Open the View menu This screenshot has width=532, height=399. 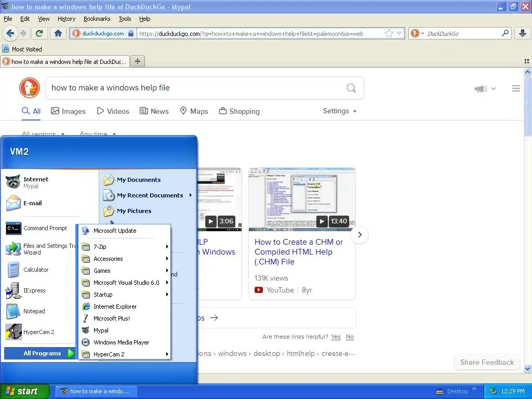click(x=44, y=19)
